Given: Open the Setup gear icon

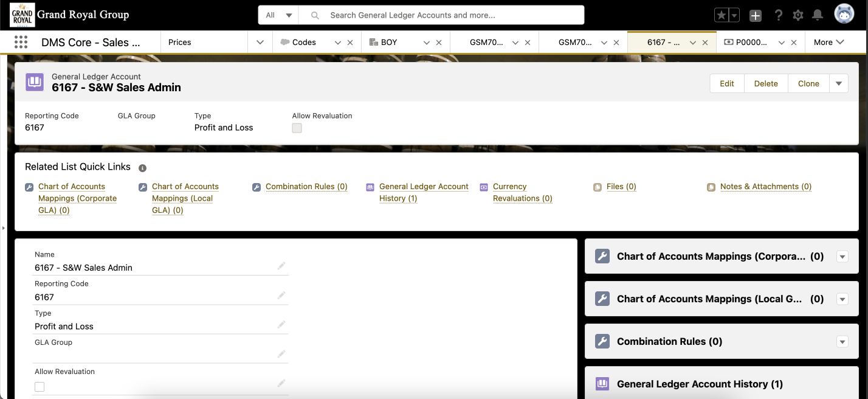Looking at the screenshot, I should point(798,15).
